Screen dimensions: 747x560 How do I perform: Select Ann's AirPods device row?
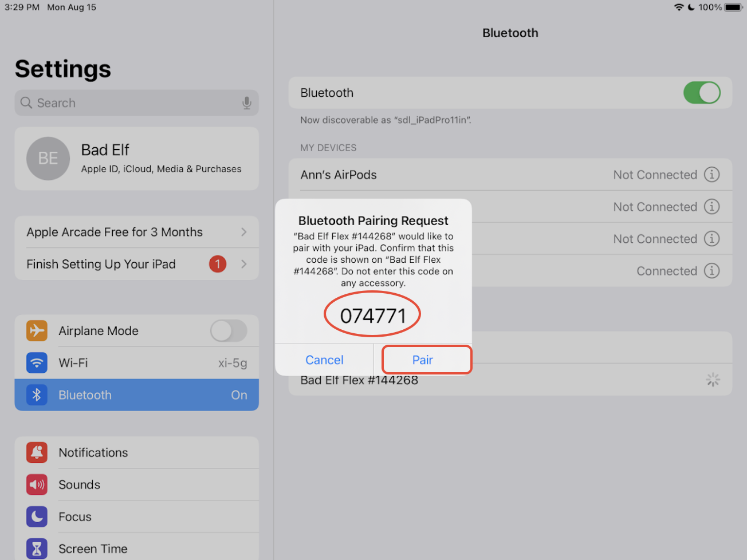click(x=510, y=175)
